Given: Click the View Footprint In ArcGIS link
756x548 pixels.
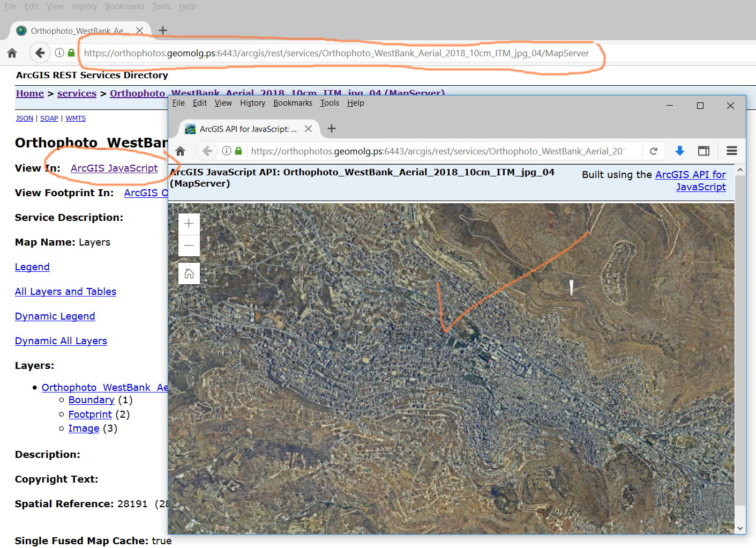Looking at the screenshot, I should (146, 192).
